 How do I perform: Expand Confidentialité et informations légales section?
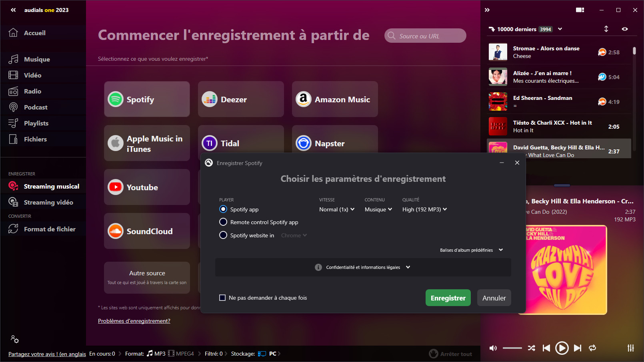(x=363, y=267)
